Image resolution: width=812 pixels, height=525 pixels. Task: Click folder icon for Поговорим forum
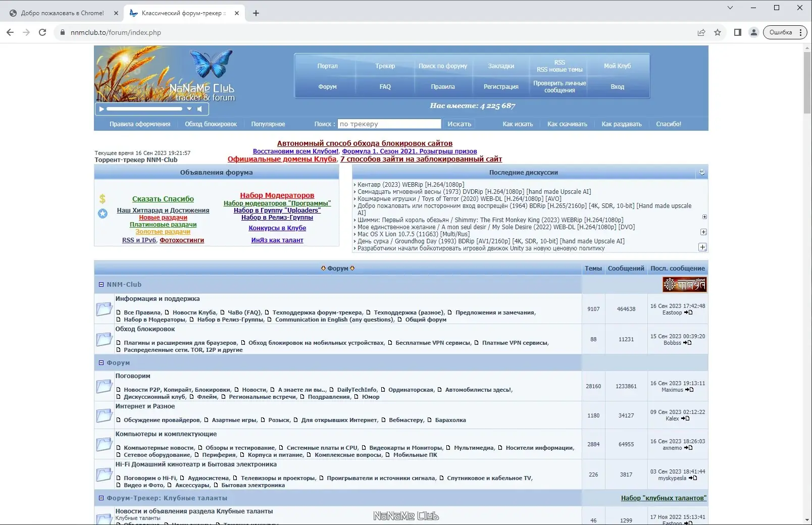click(x=104, y=386)
